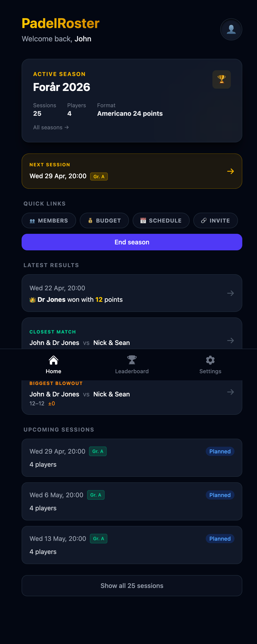Open the Schedule calendar icon
Screen dimensions: 257x644
[x=143, y=220]
